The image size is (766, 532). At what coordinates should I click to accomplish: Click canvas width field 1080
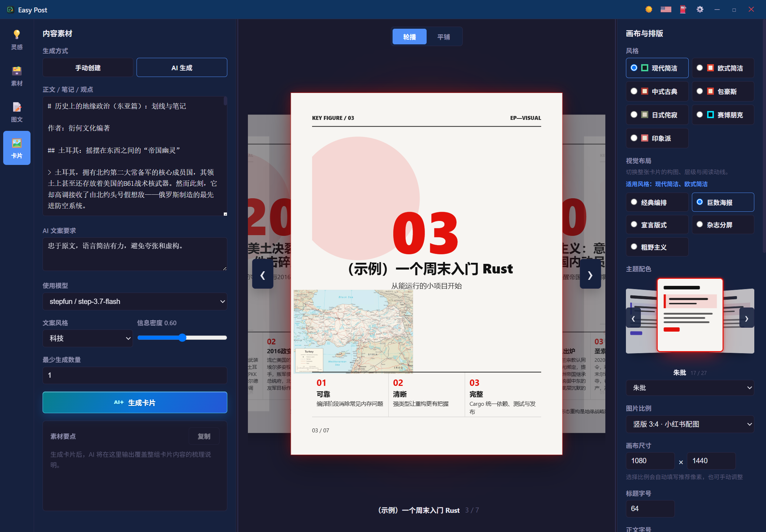(650, 461)
